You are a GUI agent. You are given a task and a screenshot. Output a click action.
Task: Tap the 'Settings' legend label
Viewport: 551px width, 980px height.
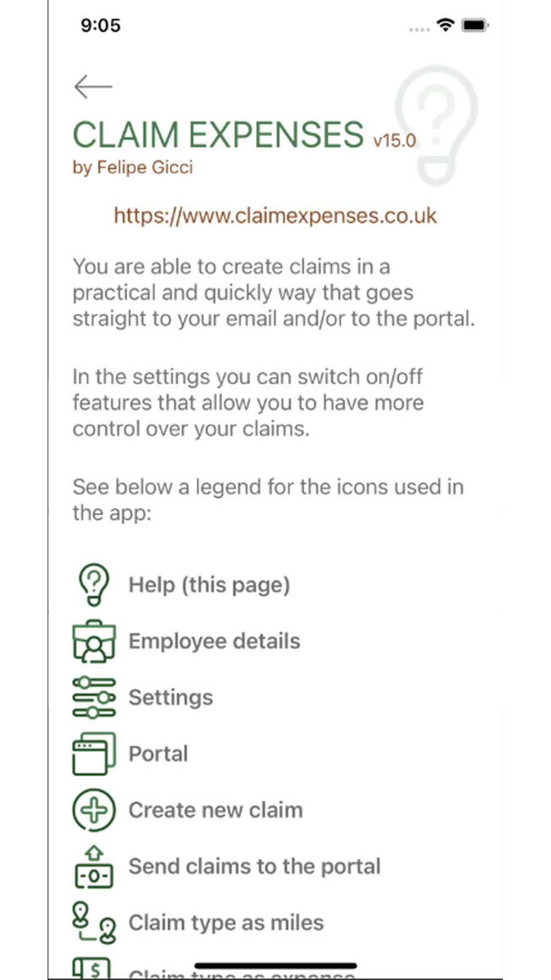pyautogui.click(x=170, y=698)
